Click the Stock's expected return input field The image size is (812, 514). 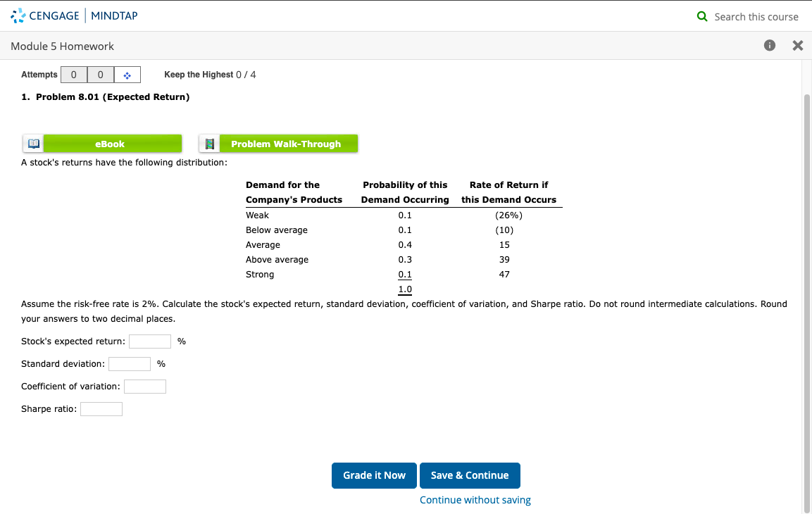tap(150, 341)
